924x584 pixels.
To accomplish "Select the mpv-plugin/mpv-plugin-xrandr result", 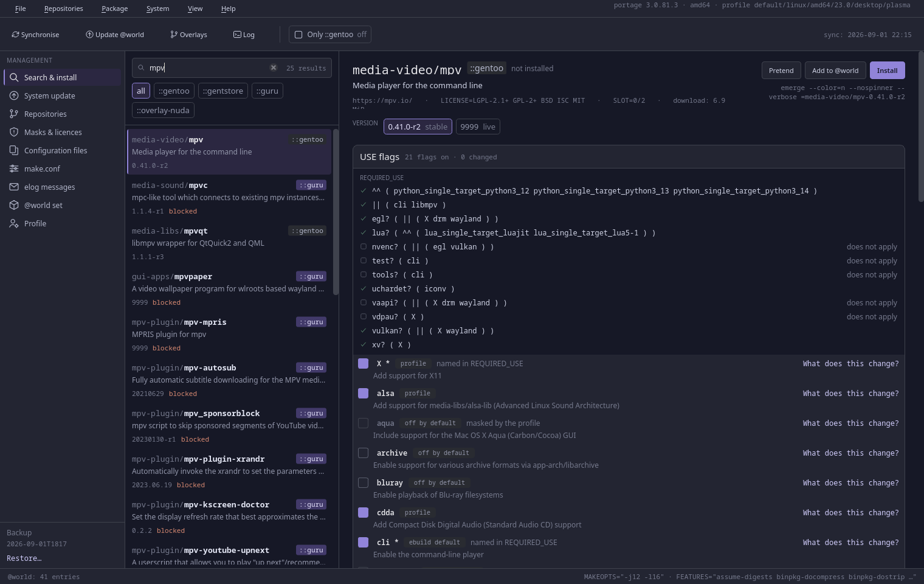I will tap(229, 471).
